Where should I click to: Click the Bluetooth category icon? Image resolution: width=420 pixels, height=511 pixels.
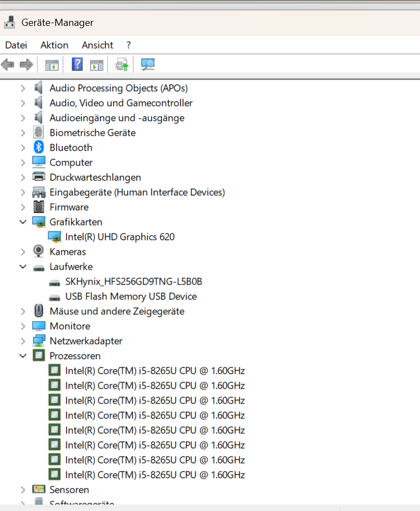point(39,148)
